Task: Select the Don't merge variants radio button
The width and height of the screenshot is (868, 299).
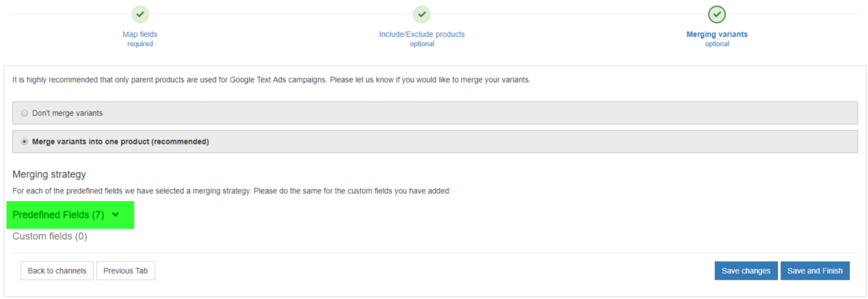Action: (25, 113)
